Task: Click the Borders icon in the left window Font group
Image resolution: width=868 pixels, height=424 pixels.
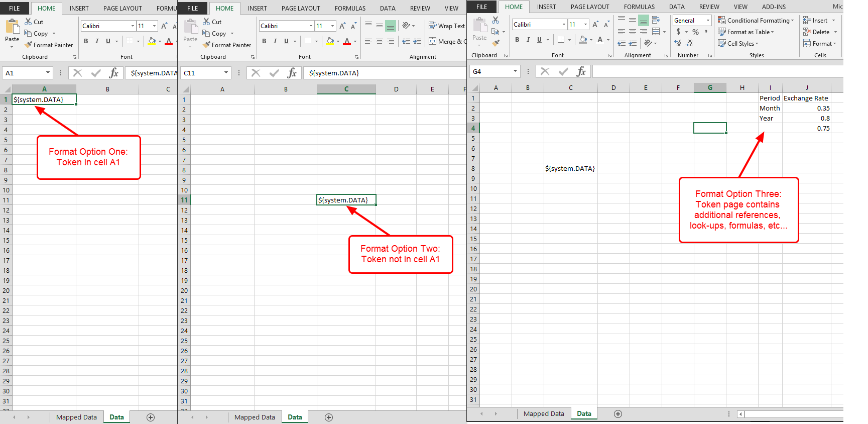Action: click(x=130, y=41)
